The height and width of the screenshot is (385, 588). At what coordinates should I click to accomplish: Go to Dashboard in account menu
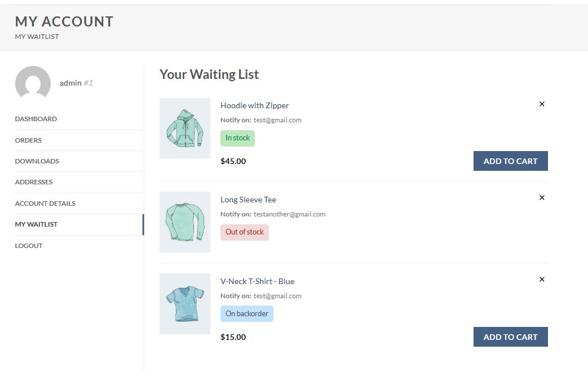coord(36,119)
